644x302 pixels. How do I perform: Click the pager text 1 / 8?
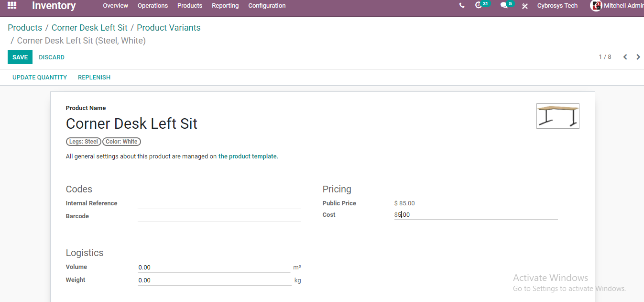pos(605,57)
